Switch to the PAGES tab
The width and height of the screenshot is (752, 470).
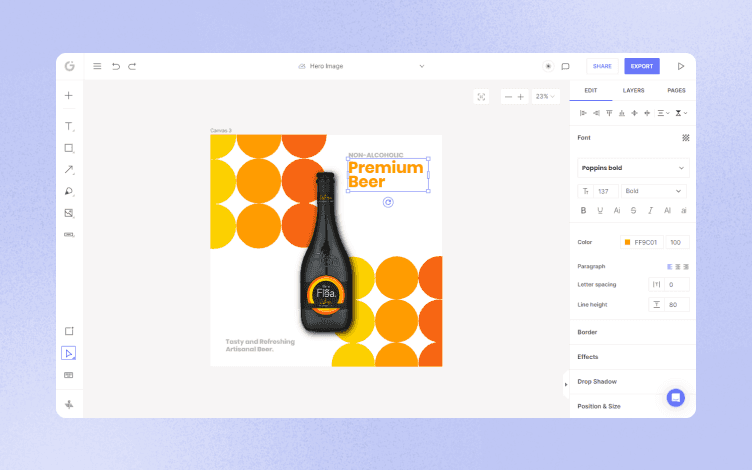pos(676,91)
